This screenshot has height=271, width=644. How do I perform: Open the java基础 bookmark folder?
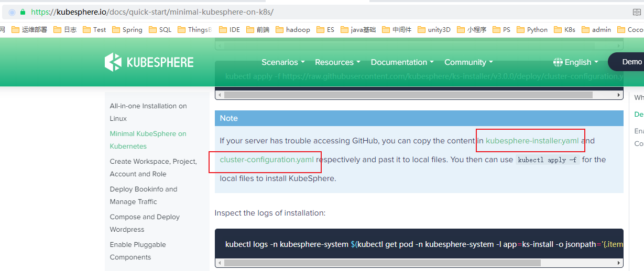358,30
